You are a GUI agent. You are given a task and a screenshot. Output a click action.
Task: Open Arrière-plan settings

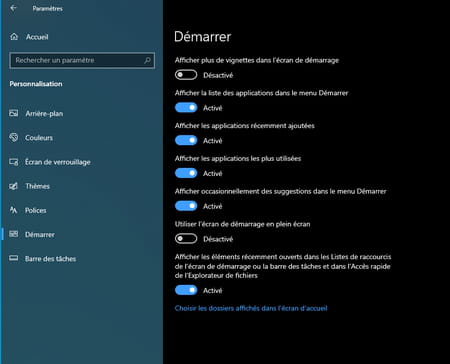pyautogui.click(x=44, y=114)
